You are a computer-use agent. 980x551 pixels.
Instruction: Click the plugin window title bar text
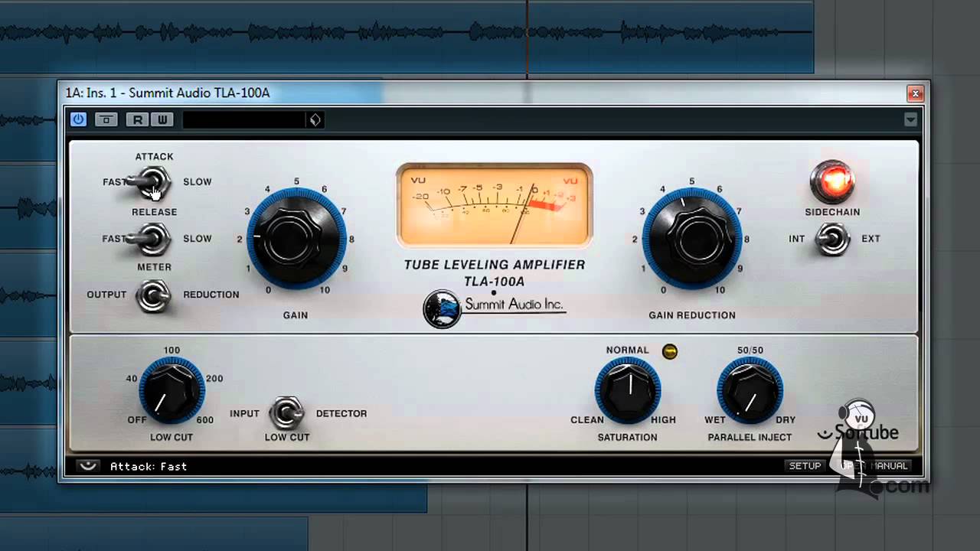(x=168, y=93)
